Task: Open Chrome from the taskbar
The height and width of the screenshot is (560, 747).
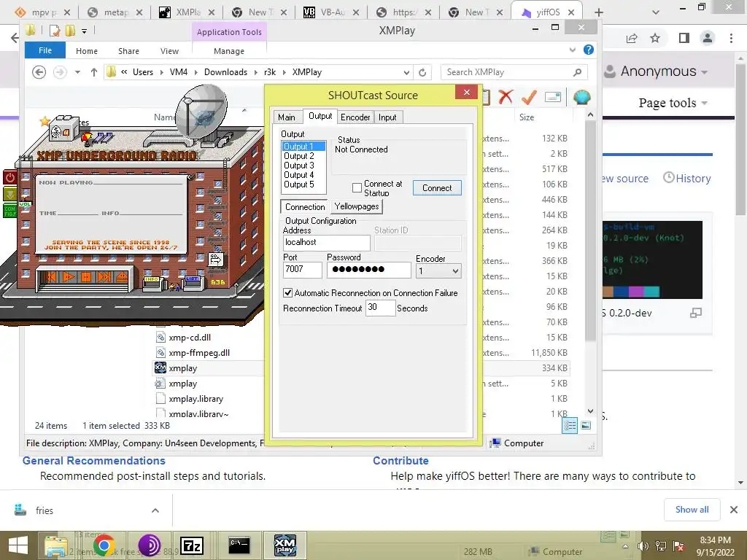Action: click(104, 545)
